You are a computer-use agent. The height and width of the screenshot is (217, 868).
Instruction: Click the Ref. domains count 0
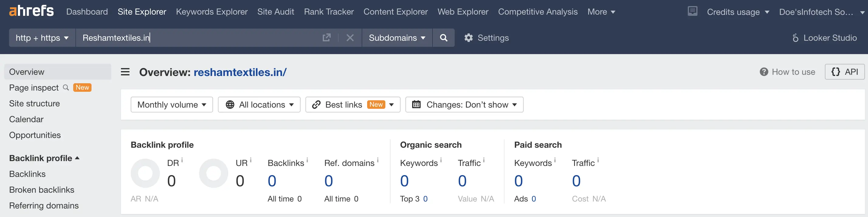(x=329, y=181)
